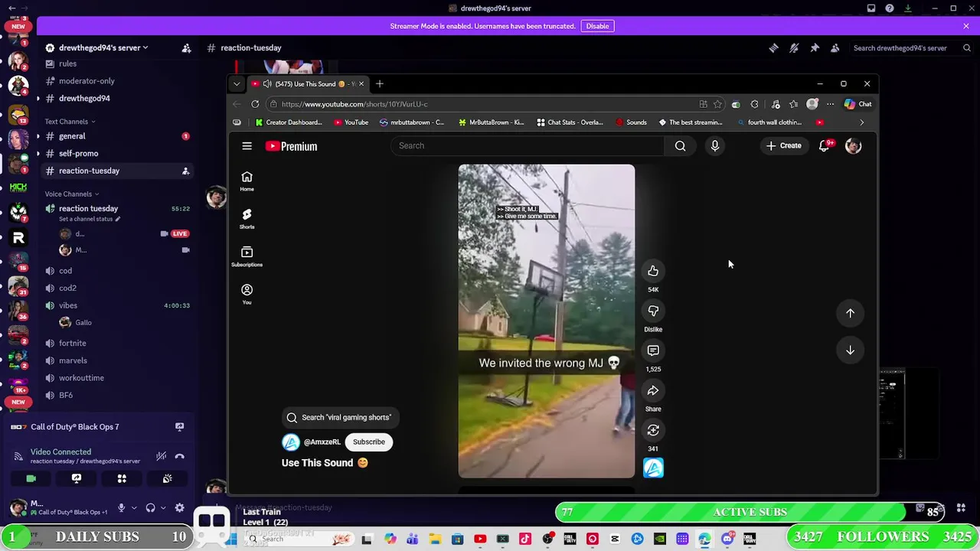Toggle Discord screen share button

pyautogui.click(x=77, y=478)
